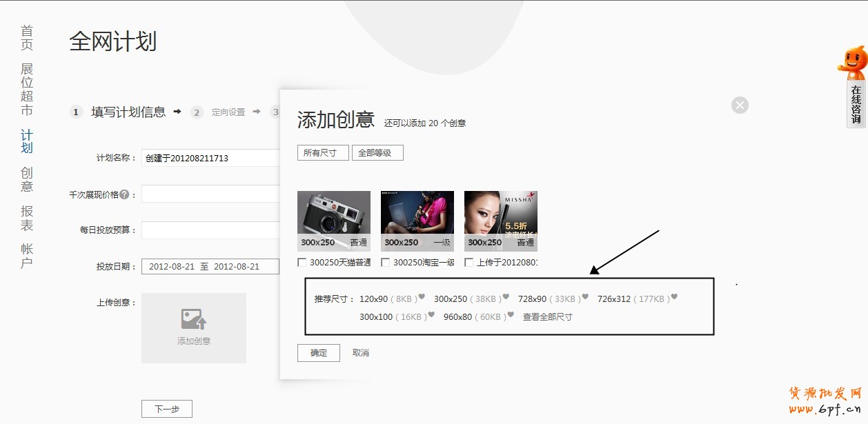Check the 300250淘宝一级 creative checkbox
The image size is (868, 424).
tap(386, 263)
